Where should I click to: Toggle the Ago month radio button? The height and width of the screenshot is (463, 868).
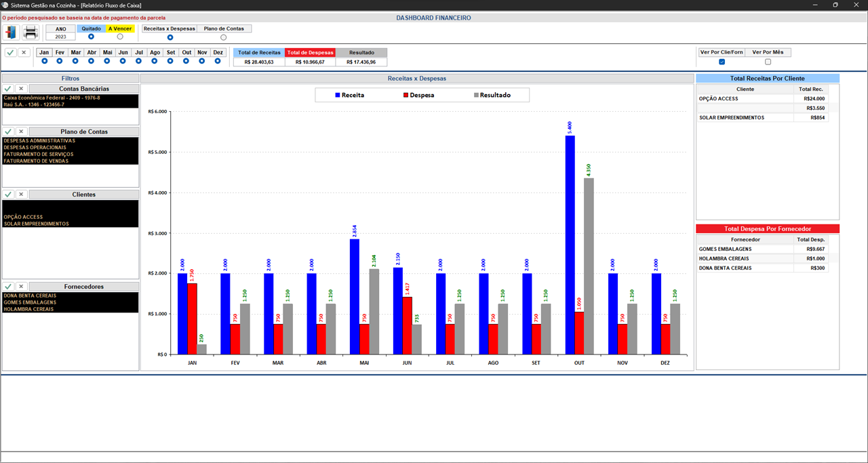(x=155, y=61)
